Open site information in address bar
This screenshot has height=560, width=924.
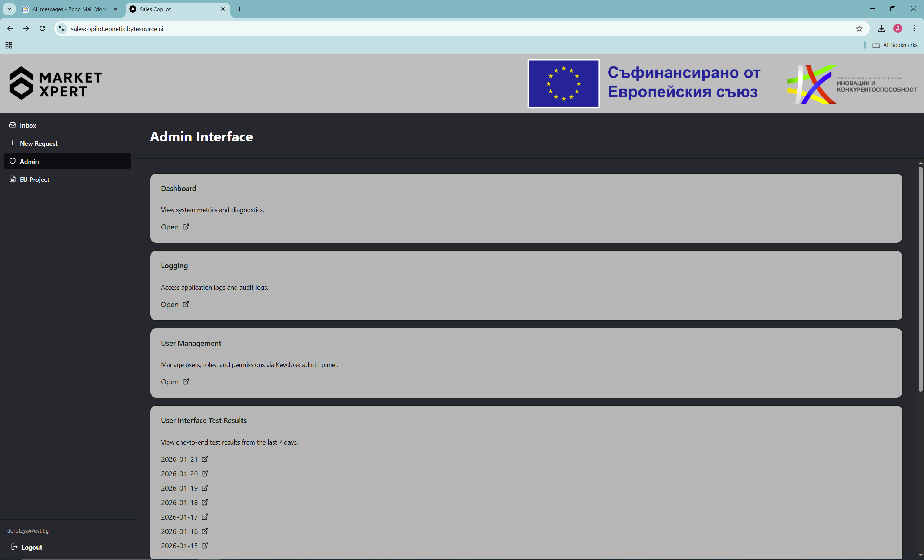(x=62, y=29)
